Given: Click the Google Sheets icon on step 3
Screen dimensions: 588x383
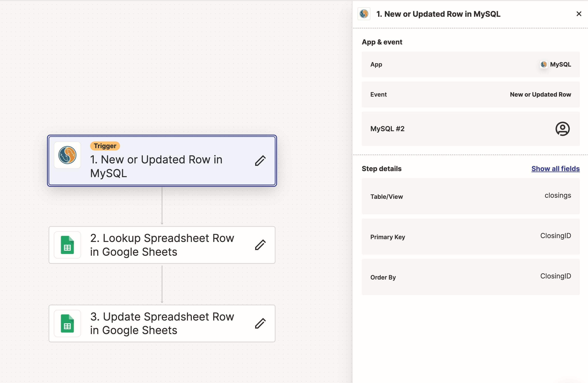Looking at the screenshot, I should tap(67, 323).
